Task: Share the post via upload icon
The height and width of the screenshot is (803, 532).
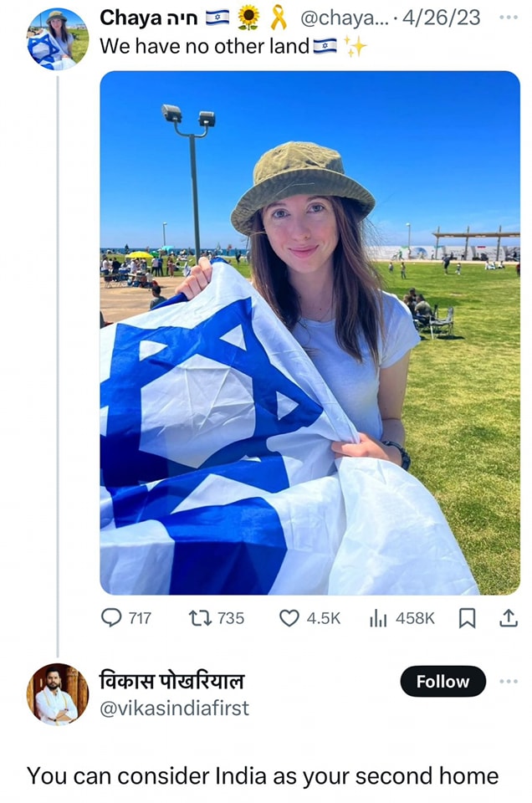Action: click(x=508, y=618)
